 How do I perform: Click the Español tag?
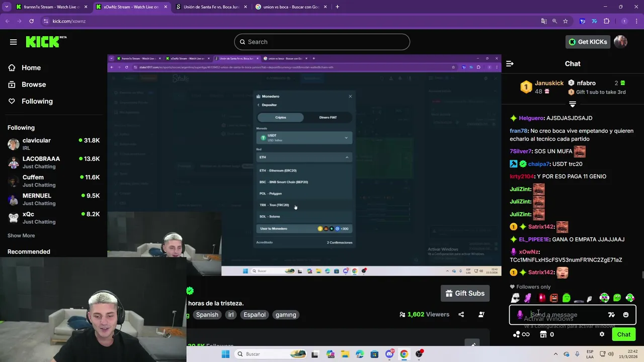tap(255, 315)
